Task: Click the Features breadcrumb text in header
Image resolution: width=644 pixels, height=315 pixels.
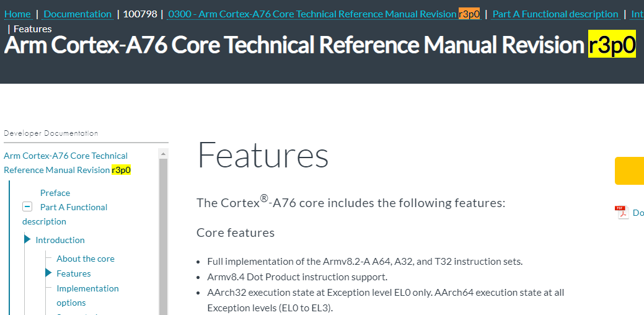Action: point(33,29)
